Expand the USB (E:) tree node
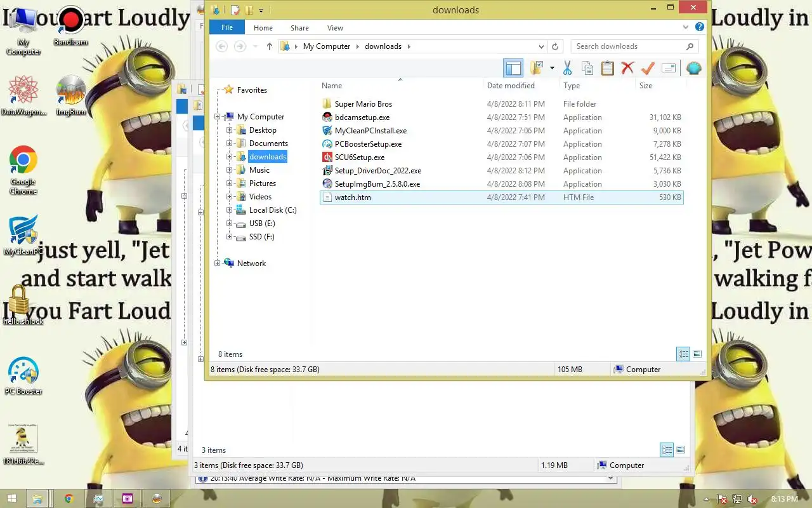Image resolution: width=812 pixels, height=508 pixels. 230,224
